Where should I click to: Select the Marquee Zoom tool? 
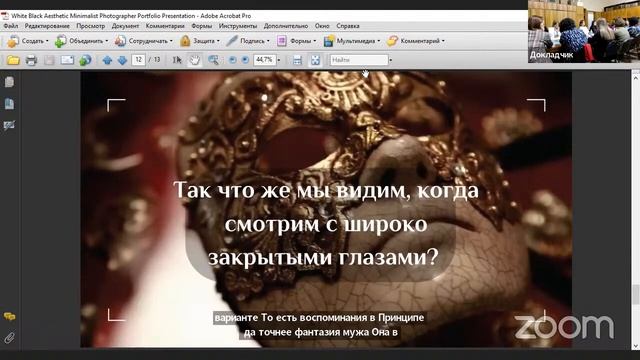(x=213, y=60)
